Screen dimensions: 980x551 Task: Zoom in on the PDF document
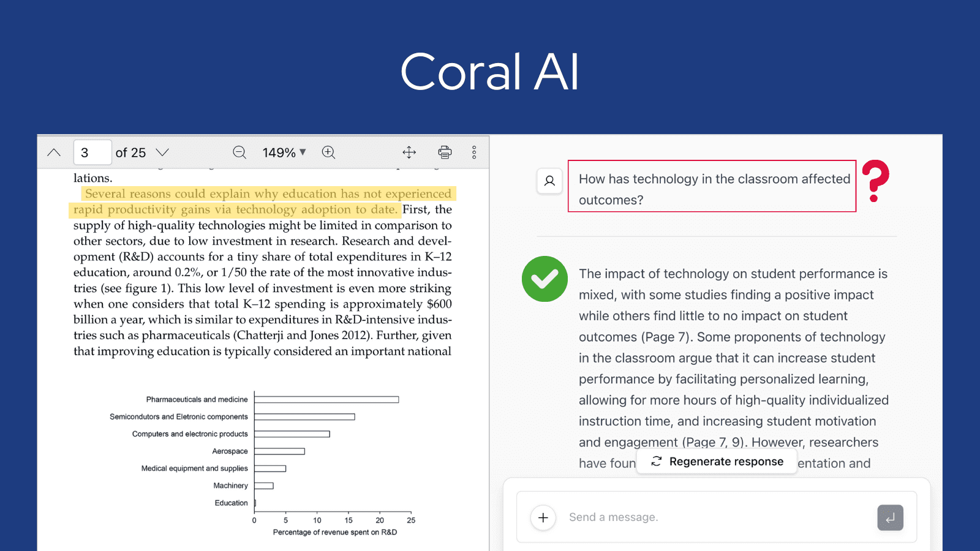tap(328, 152)
